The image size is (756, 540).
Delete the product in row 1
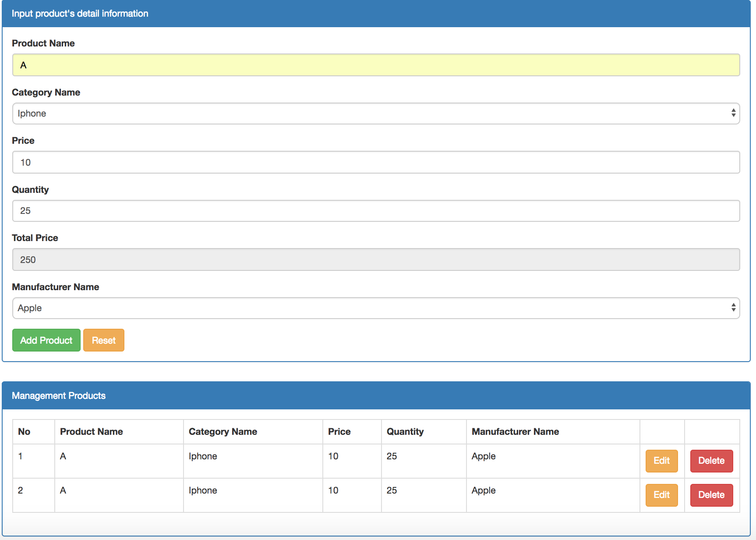[x=711, y=461]
